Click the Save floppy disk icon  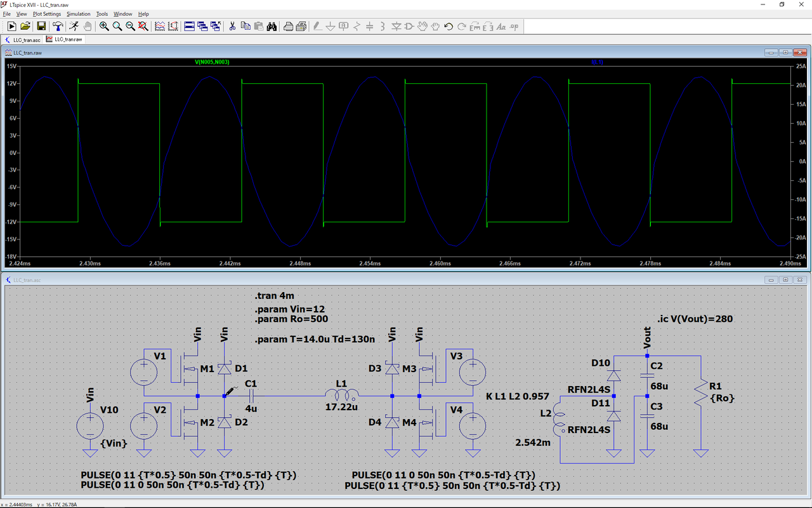[41, 26]
